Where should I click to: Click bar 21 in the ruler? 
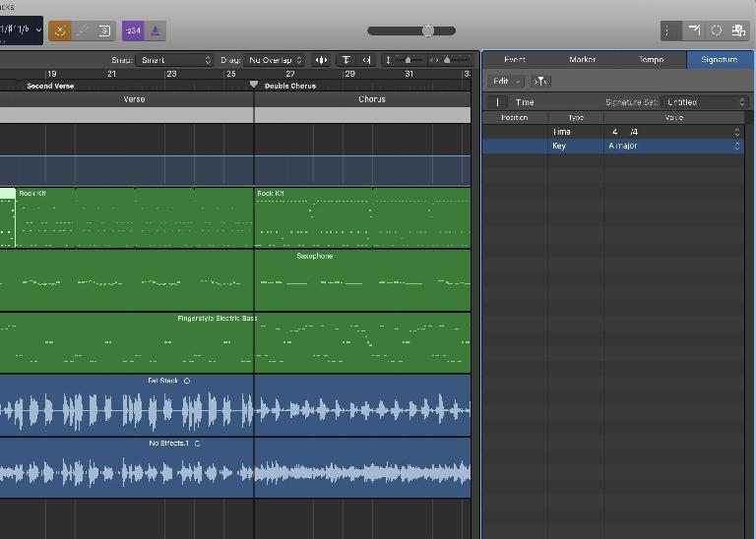tap(111, 74)
